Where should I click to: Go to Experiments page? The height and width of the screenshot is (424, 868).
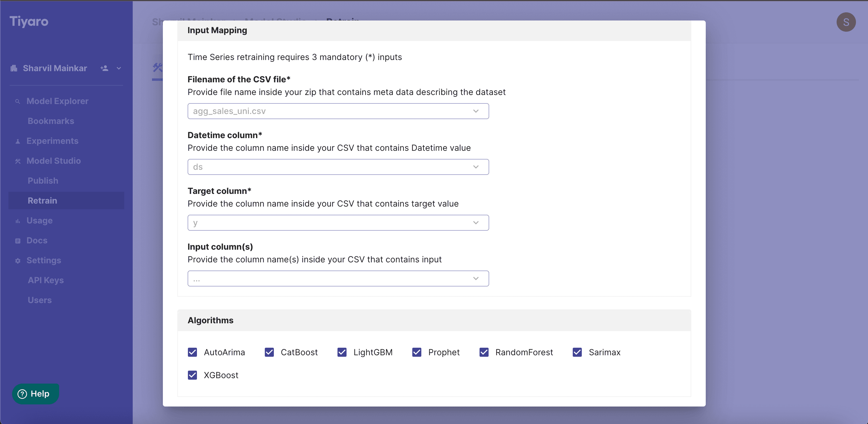(52, 141)
